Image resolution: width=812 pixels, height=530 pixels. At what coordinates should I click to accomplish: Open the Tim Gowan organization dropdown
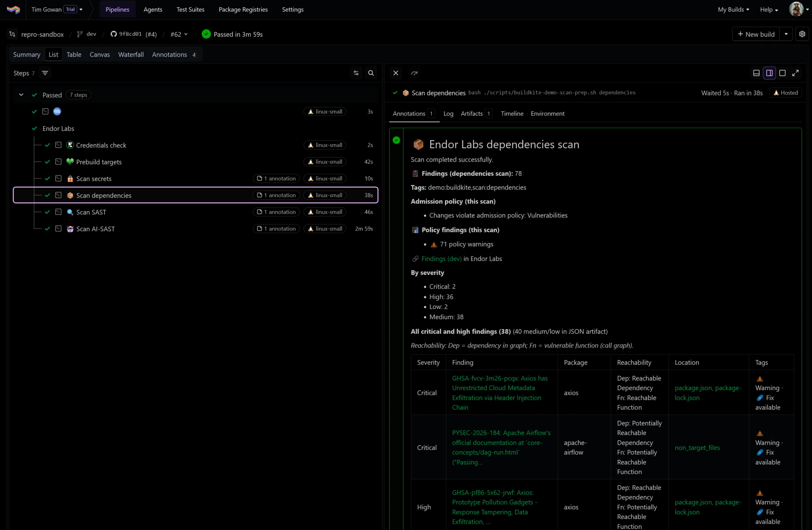57,10
